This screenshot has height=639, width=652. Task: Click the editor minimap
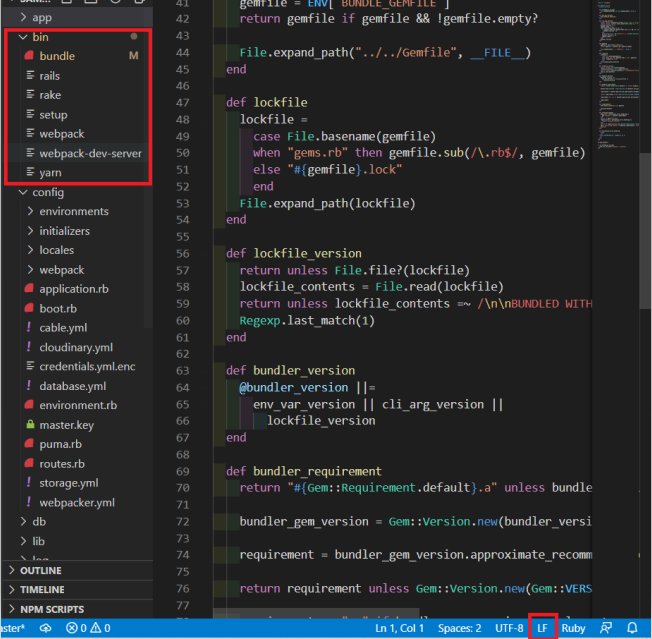(x=618, y=75)
